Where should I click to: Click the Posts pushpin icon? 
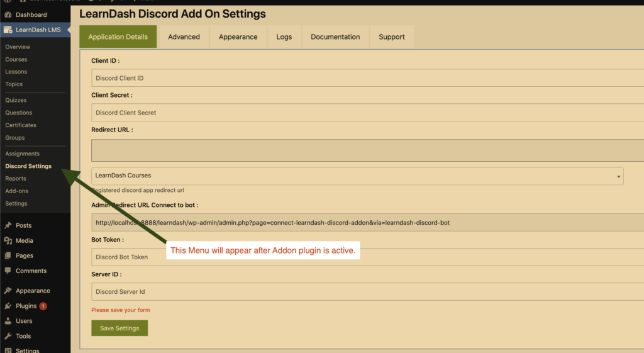[8, 225]
